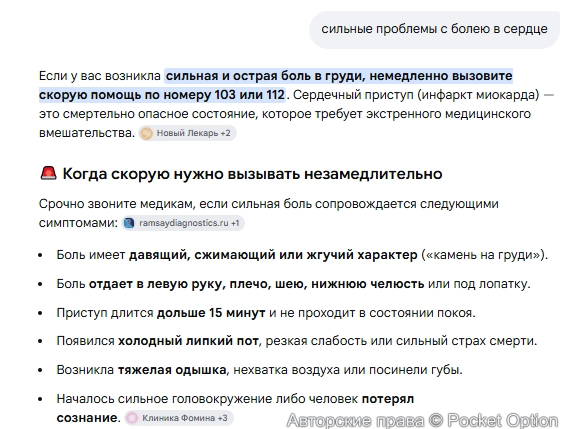Click the bullet text "дольше 15 минут"

tap(211, 313)
